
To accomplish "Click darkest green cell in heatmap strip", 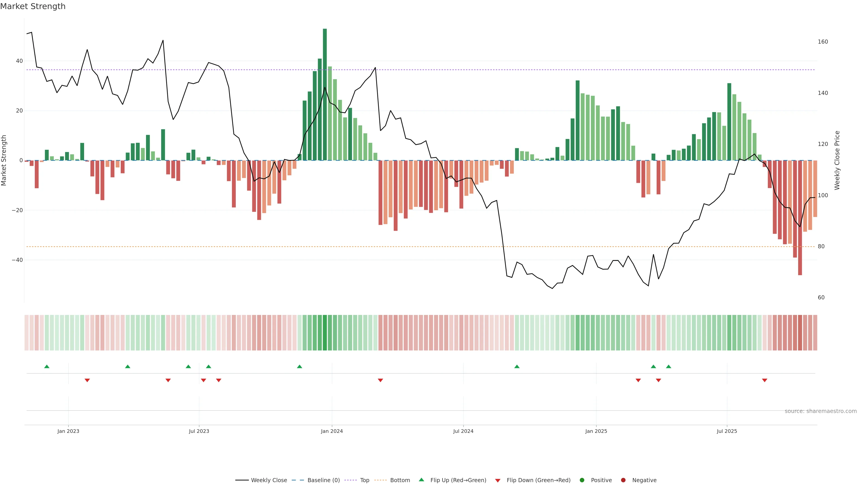I will pos(325,333).
